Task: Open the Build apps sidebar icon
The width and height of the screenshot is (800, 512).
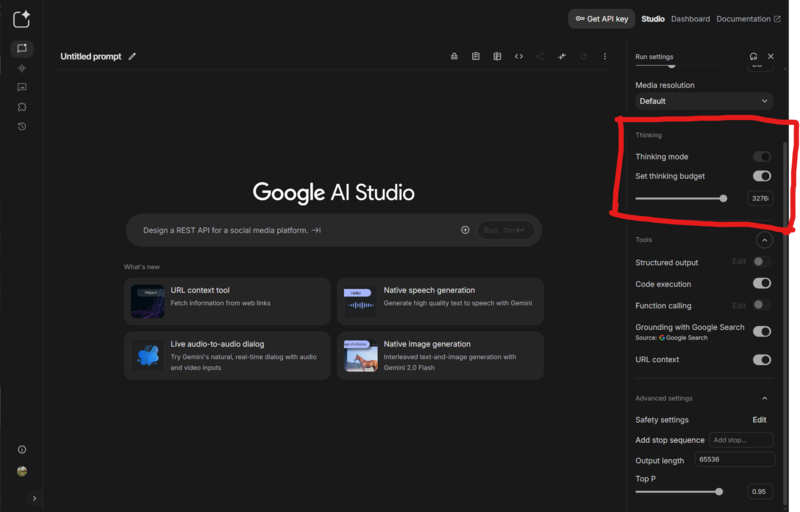Action: pos(22,107)
